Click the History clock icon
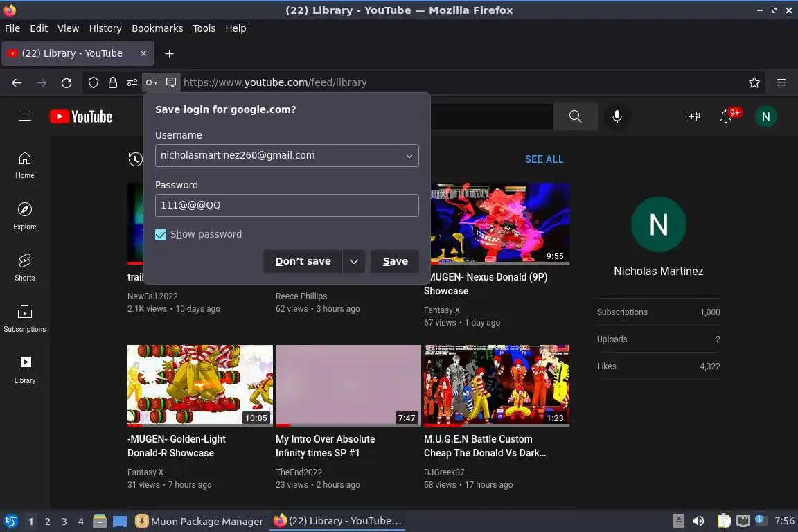Screen dimensions: 798x532 click(x=135, y=159)
